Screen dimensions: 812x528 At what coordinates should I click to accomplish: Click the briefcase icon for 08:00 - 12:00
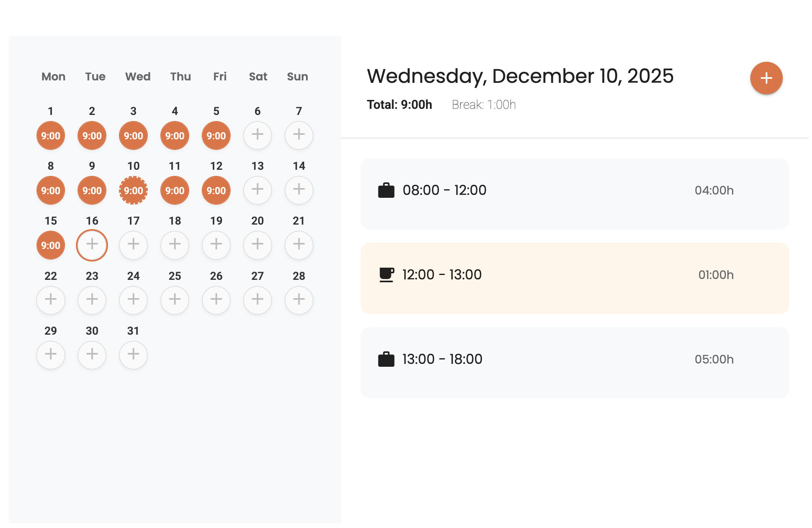point(386,190)
